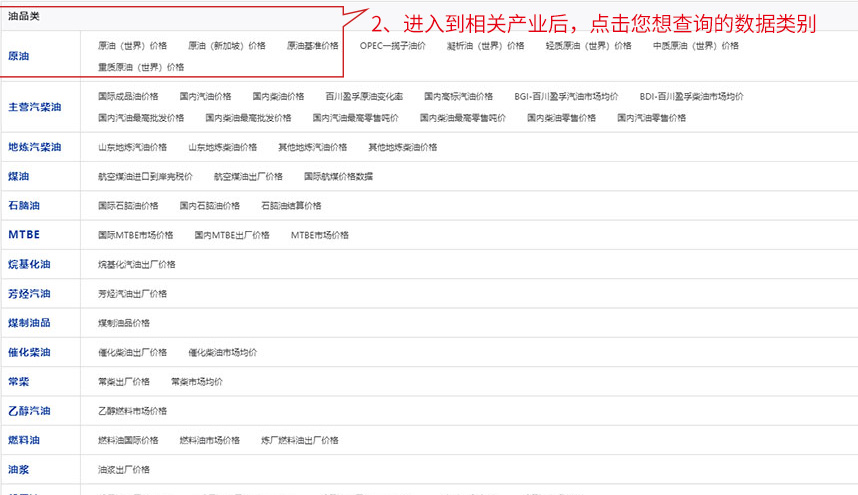Select OPEC一揽子油价 link
858x495 pixels.
(x=392, y=46)
